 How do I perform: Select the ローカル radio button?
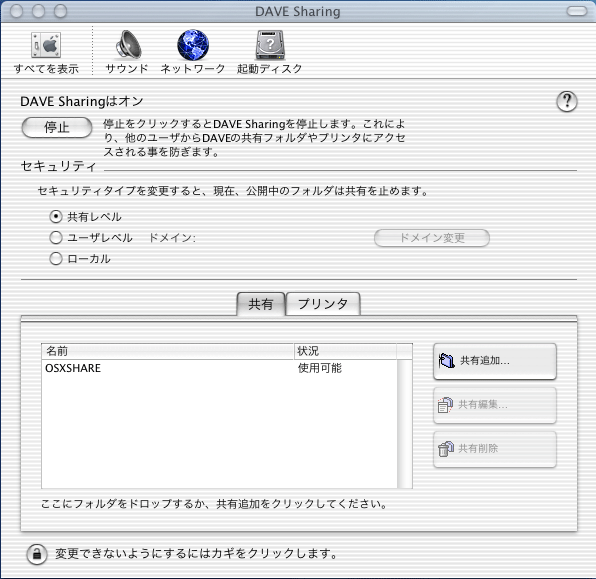pos(56,259)
